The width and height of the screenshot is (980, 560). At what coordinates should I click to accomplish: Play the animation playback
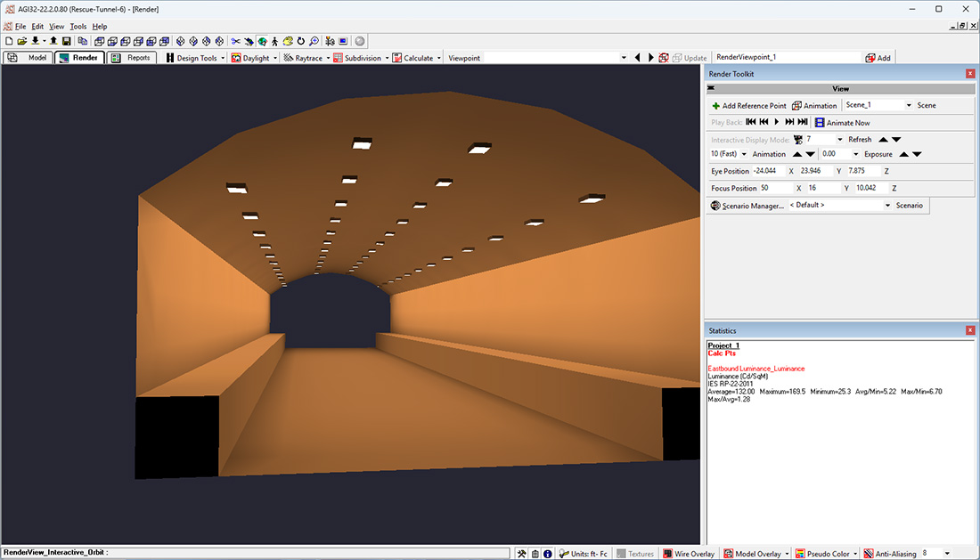[777, 122]
